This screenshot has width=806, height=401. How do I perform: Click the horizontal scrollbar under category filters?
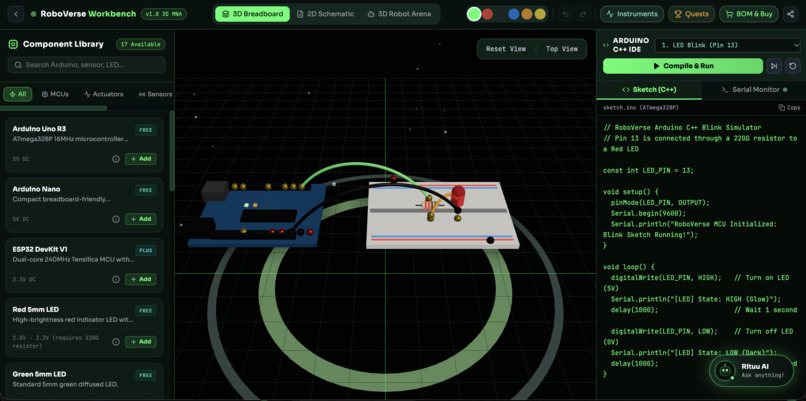coord(53,108)
